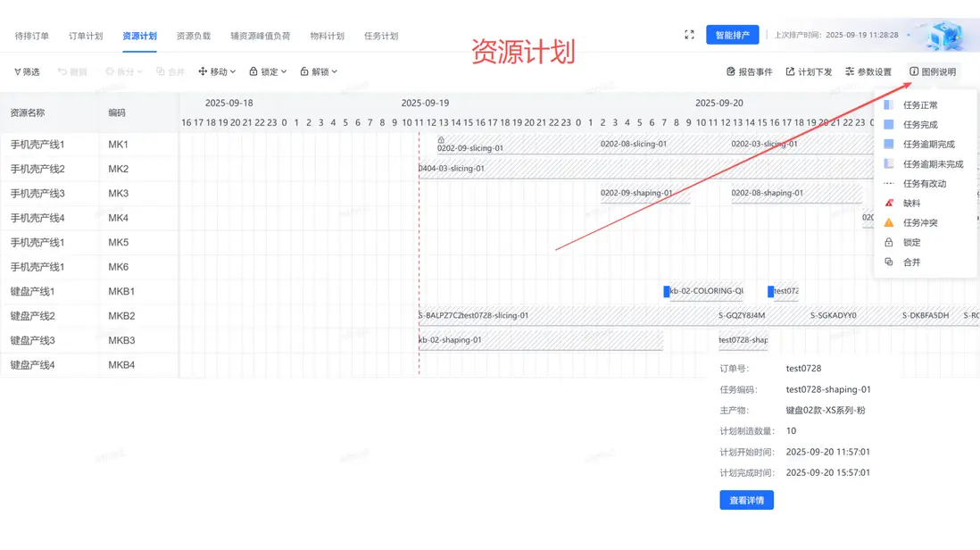
Task: Open the 任务计划 tab
Action: 380,36
